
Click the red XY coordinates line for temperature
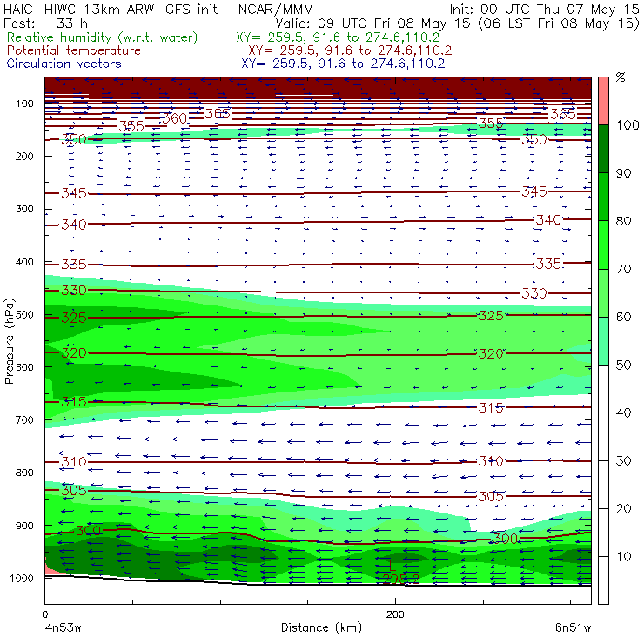[x=350, y=50]
